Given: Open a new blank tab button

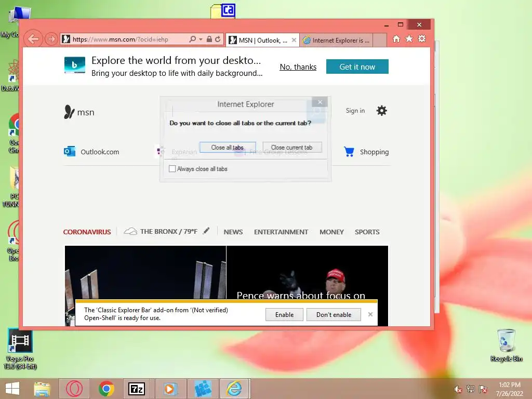Looking at the screenshot, I should coord(380,41).
